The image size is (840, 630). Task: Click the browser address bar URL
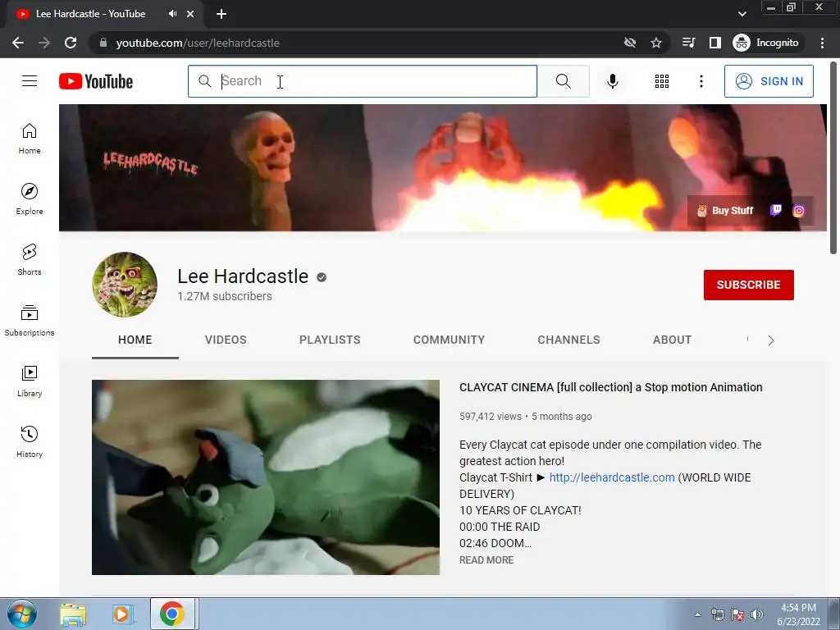point(198,43)
